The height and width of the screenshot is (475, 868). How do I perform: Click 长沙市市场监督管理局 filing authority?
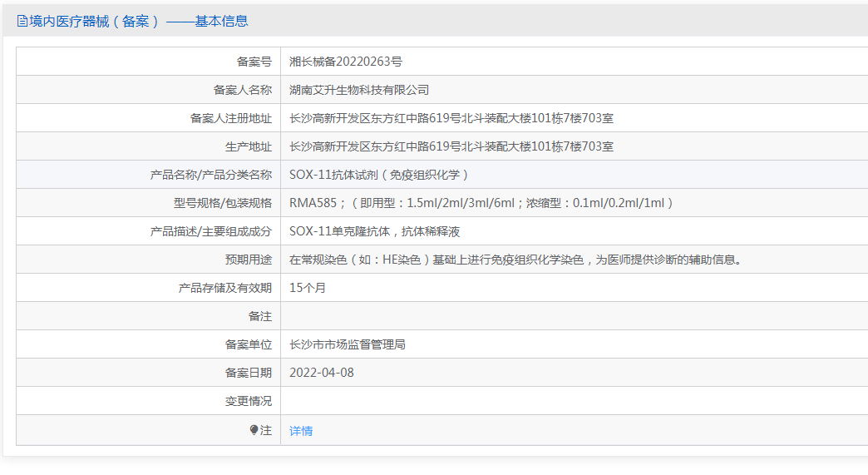(348, 344)
